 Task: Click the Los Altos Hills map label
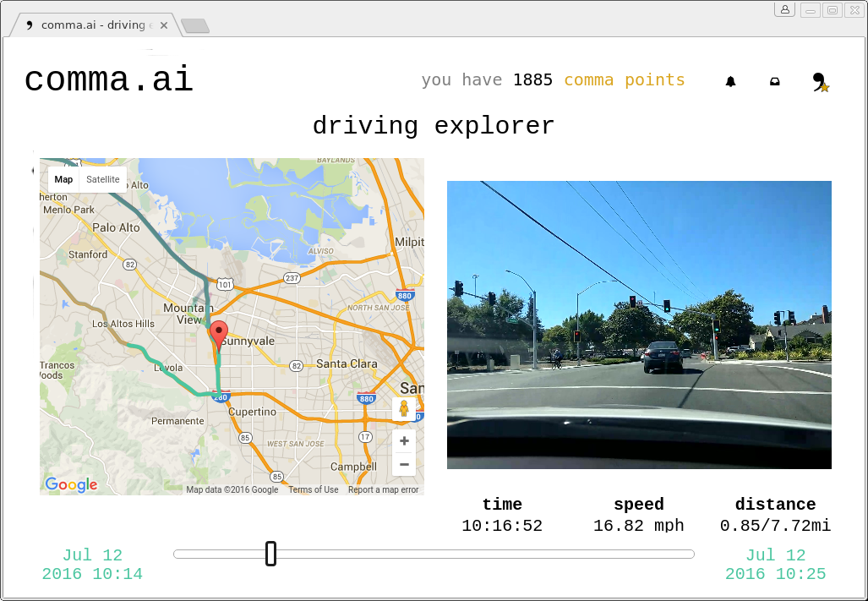pos(123,324)
